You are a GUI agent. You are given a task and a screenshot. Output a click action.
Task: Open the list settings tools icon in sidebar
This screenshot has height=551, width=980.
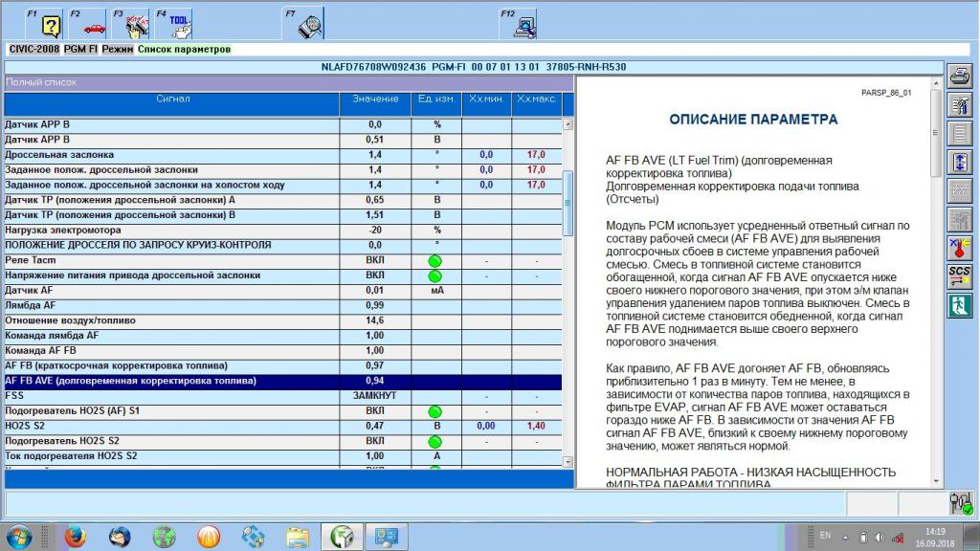[959, 104]
